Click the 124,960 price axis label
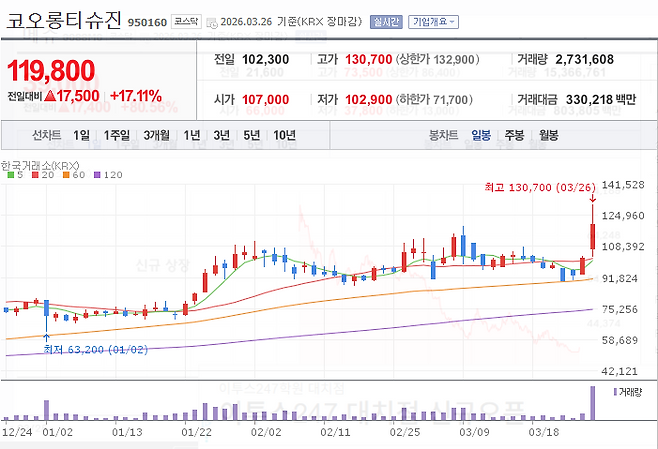658x449 pixels. tap(623, 216)
